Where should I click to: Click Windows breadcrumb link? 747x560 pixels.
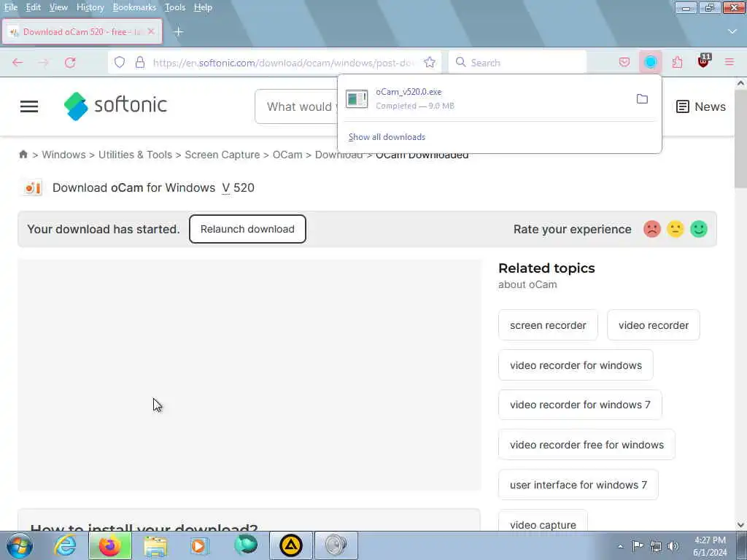tap(64, 155)
